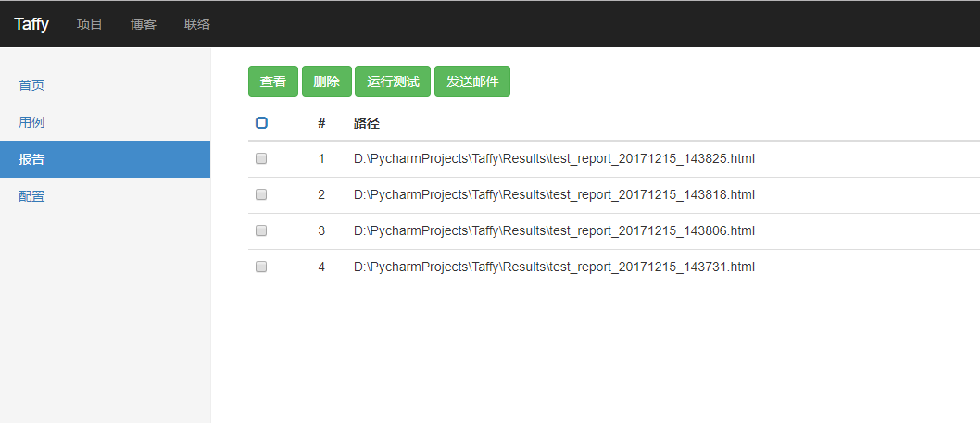Open the 联络 navbar link

[197, 24]
